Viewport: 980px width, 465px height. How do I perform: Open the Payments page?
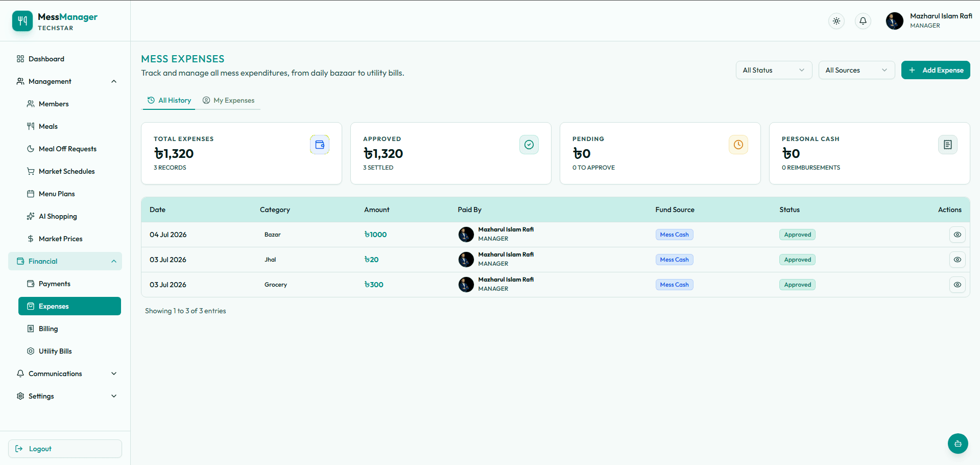[69, 284]
